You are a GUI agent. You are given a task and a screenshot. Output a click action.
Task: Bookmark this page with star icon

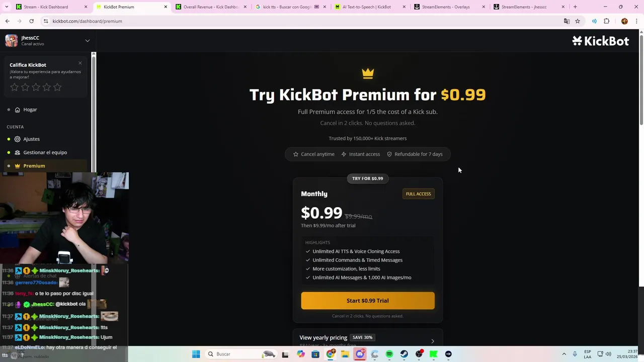(578, 21)
